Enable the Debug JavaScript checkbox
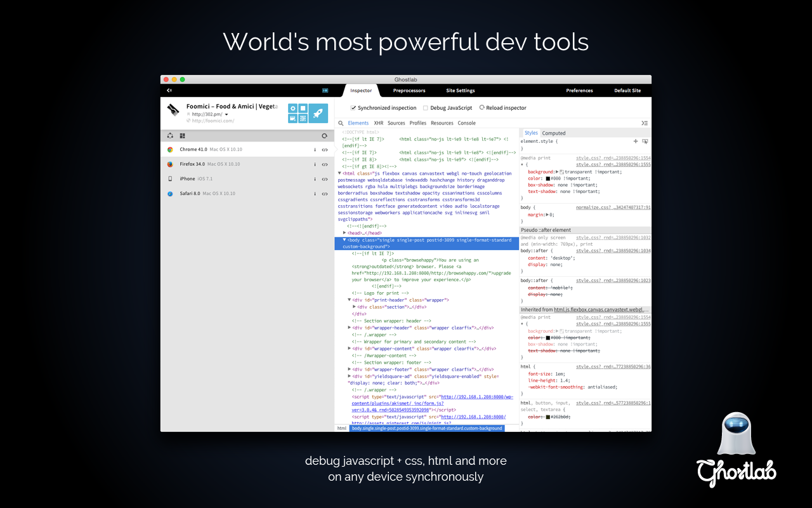The height and width of the screenshot is (508, 812). tap(426, 108)
